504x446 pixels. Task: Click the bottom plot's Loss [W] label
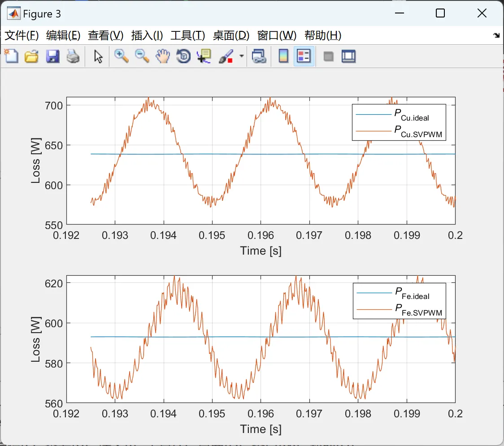(36, 339)
